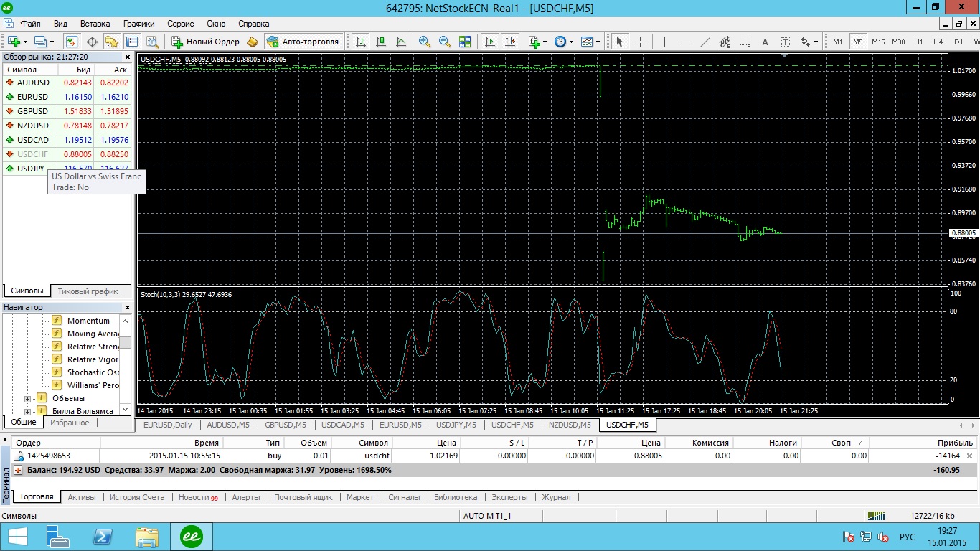Click the Бид column header
The image size is (980, 551).
point(75,70)
